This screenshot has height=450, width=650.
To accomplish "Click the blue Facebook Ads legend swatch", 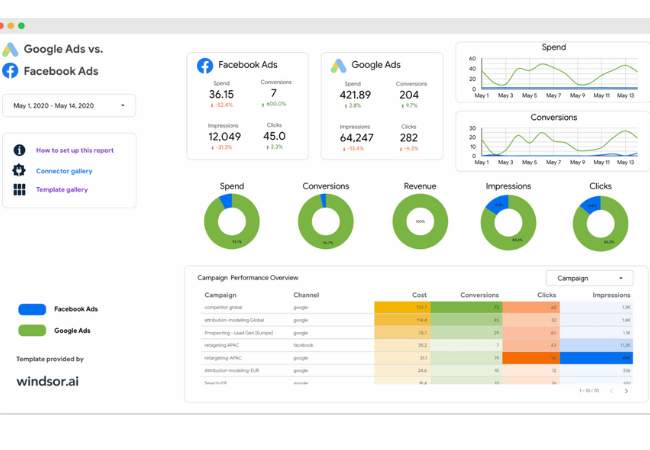I will tap(32, 309).
